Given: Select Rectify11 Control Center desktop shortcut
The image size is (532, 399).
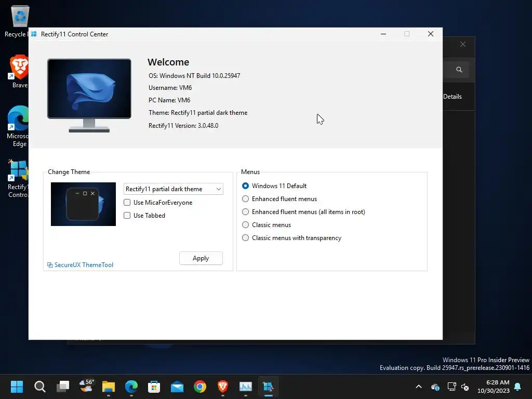Looking at the screenshot, I should [18, 179].
